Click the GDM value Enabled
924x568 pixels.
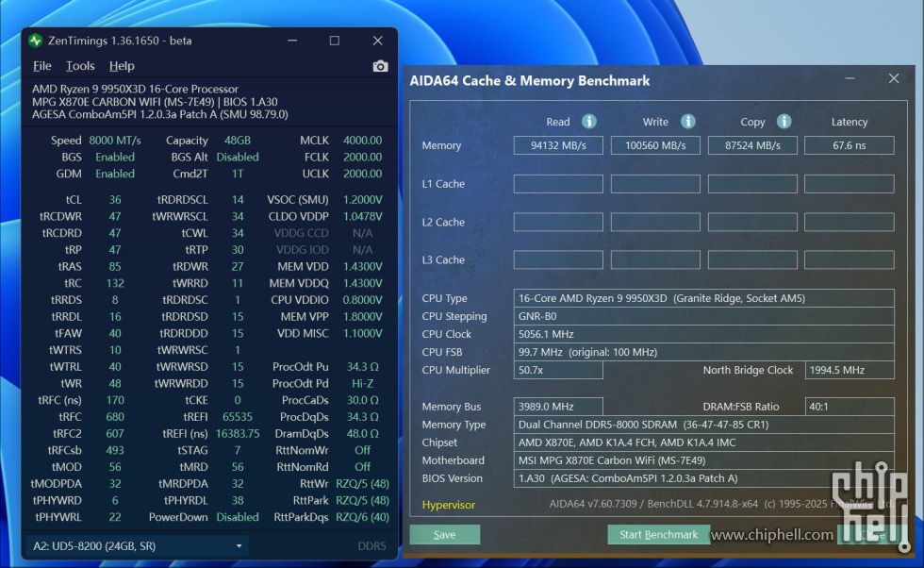pos(115,174)
